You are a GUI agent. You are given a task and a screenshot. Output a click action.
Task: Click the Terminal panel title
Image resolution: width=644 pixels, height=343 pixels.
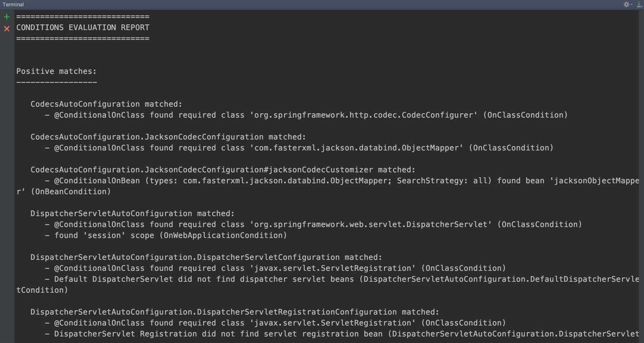pyautogui.click(x=13, y=4)
